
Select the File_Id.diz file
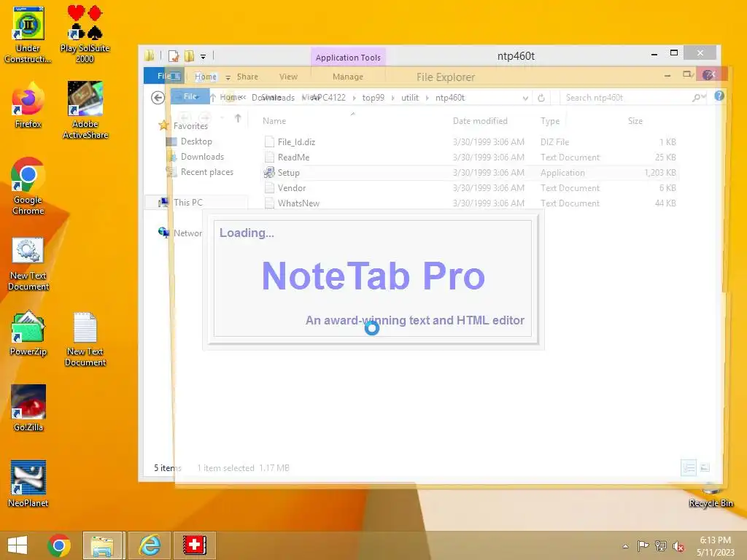tap(296, 142)
